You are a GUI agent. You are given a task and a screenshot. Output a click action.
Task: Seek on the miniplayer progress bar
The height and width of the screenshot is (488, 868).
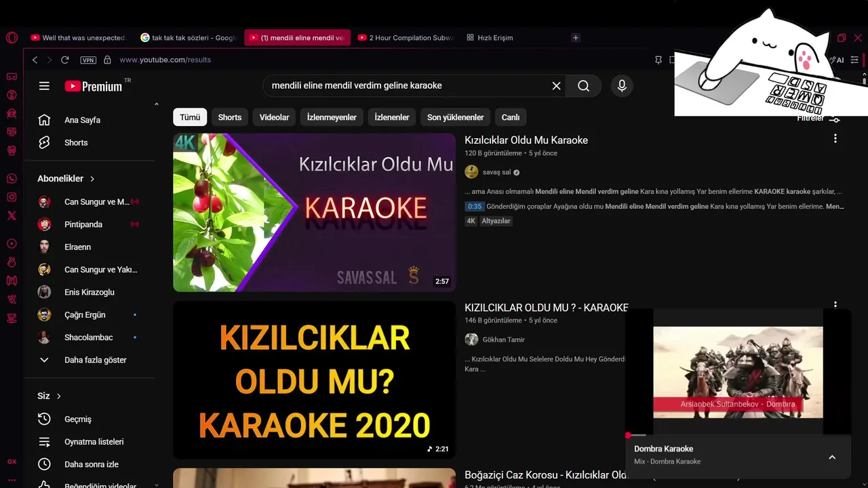[x=738, y=434]
